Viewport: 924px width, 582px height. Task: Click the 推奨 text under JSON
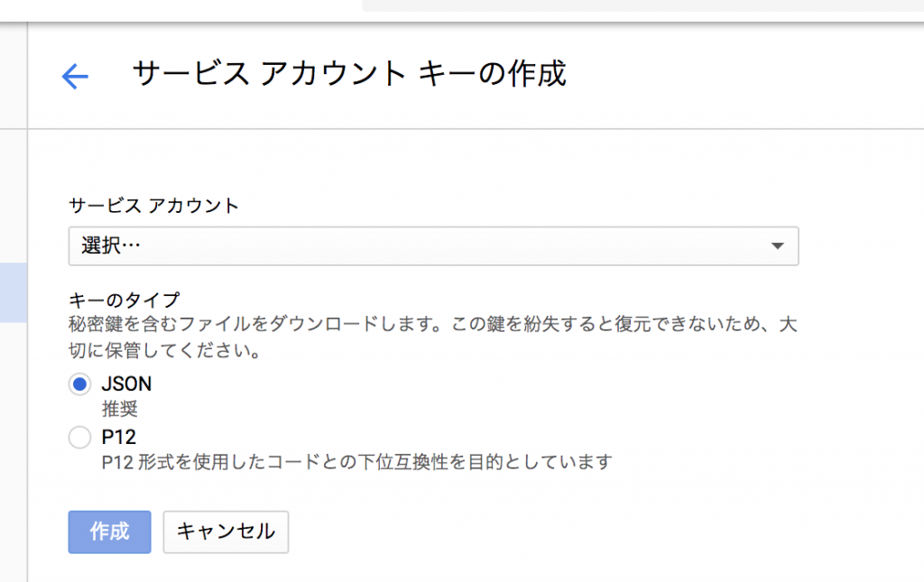(x=119, y=409)
